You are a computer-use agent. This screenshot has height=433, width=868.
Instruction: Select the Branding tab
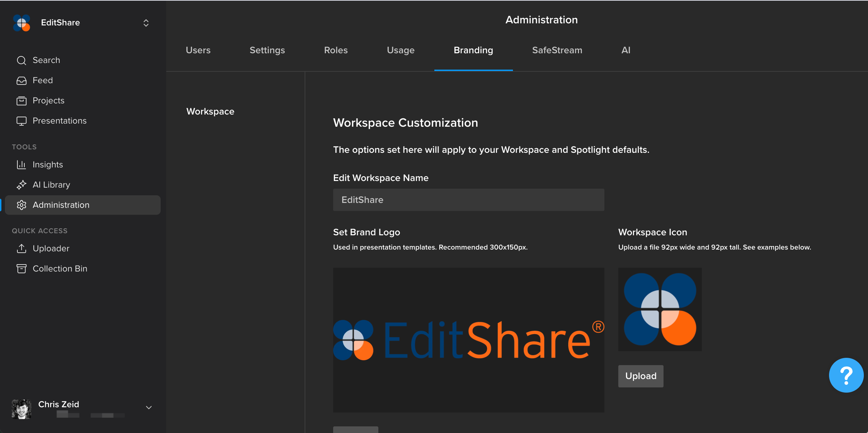(x=473, y=50)
